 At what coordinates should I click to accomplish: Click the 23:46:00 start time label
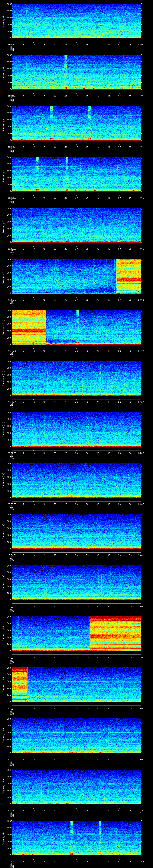12,147
